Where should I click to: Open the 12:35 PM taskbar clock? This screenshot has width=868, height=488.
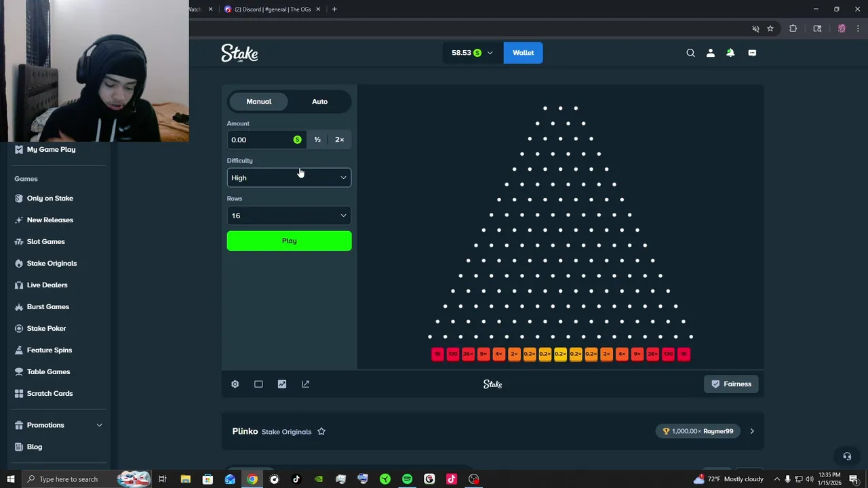tap(829, 479)
